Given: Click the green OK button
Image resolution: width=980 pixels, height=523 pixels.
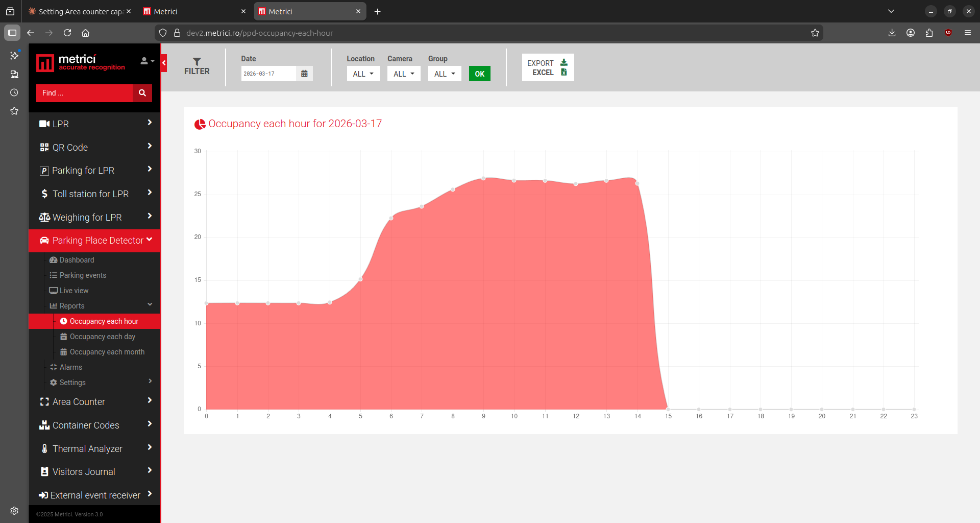Looking at the screenshot, I should click(480, 74).
